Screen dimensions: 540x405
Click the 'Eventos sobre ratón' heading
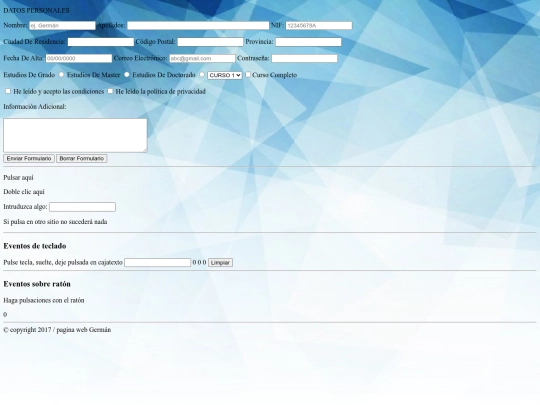tap(37, 284)
